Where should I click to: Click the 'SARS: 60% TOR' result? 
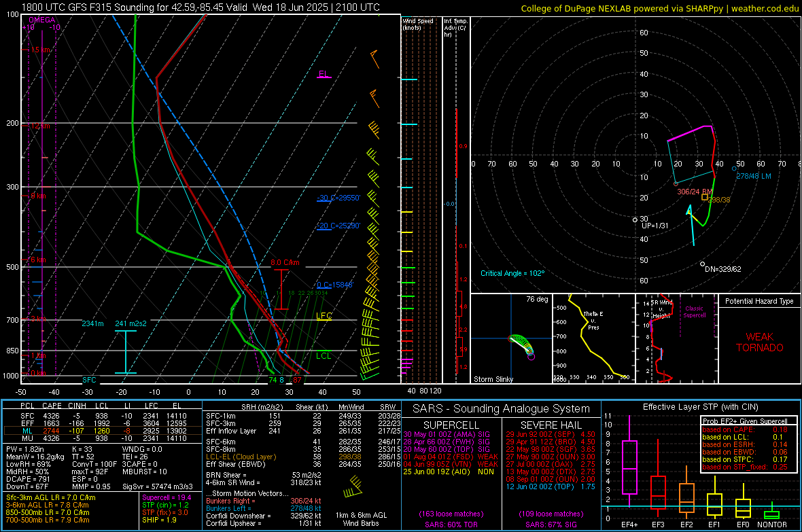pyautogui.click(x=451, y=525)
